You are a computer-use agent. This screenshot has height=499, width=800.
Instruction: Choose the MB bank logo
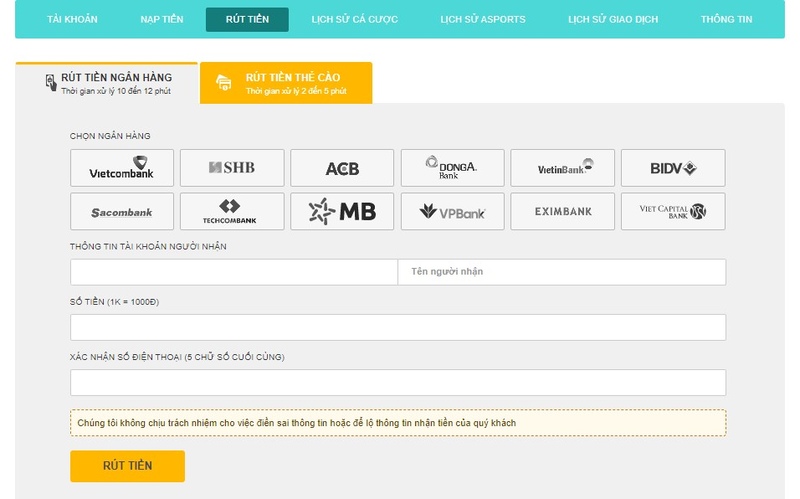(x=342, y=212)
